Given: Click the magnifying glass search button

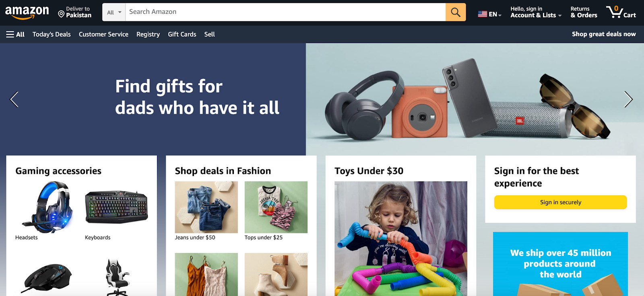Looking at the screenshot, I should (x=456, y=12).
